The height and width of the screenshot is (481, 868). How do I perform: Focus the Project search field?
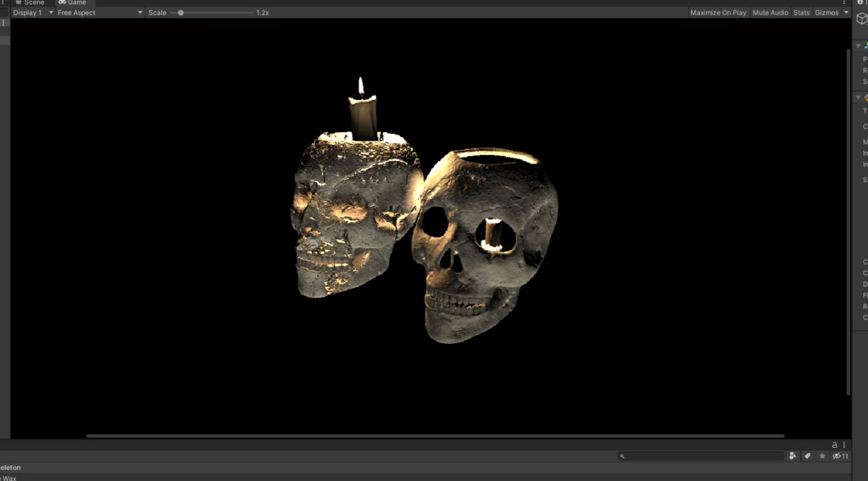tap(701, 456)
